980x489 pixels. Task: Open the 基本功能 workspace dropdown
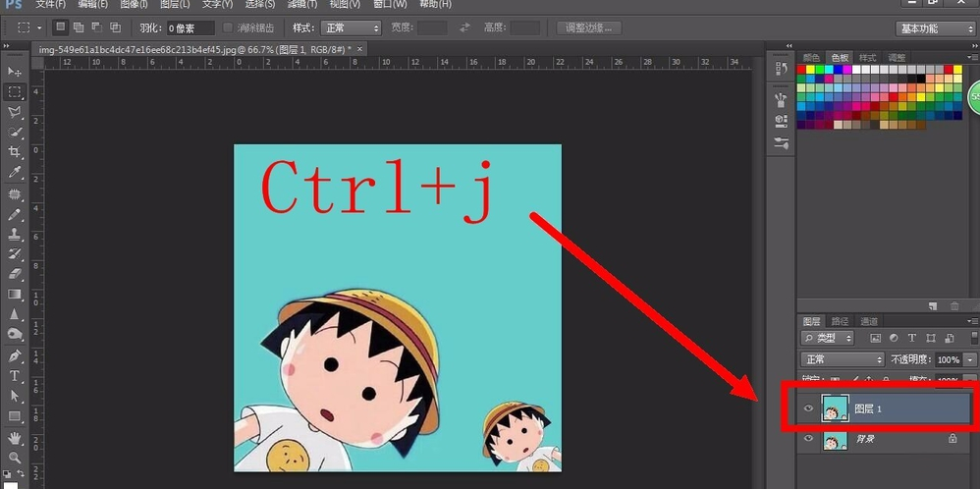click(935, 28)
